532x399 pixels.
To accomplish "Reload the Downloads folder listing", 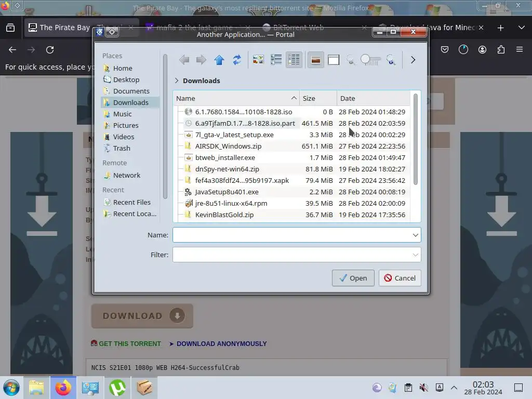I will [237, 60].
